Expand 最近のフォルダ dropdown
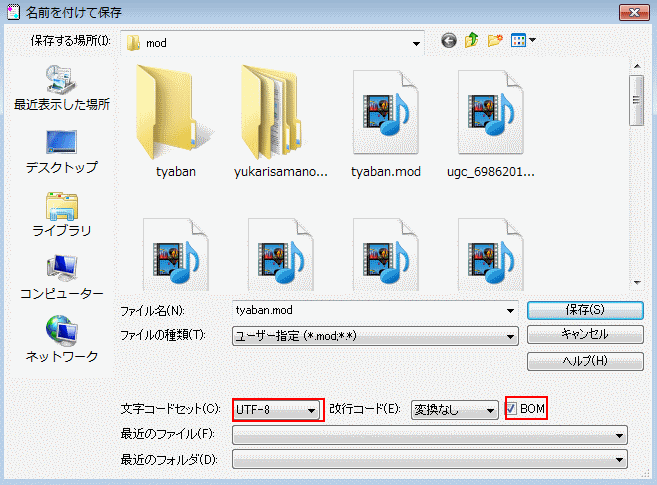This screenshot has width=657, height=485. 429,459
